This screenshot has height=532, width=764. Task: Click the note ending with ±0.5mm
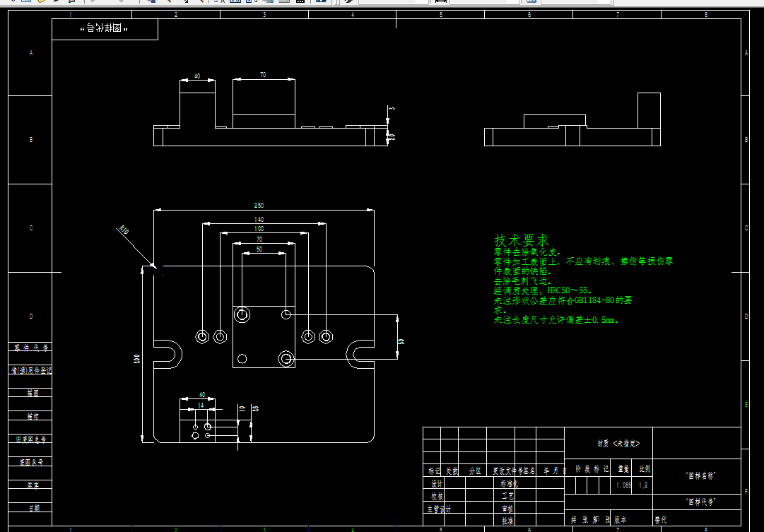click(556, 320)
